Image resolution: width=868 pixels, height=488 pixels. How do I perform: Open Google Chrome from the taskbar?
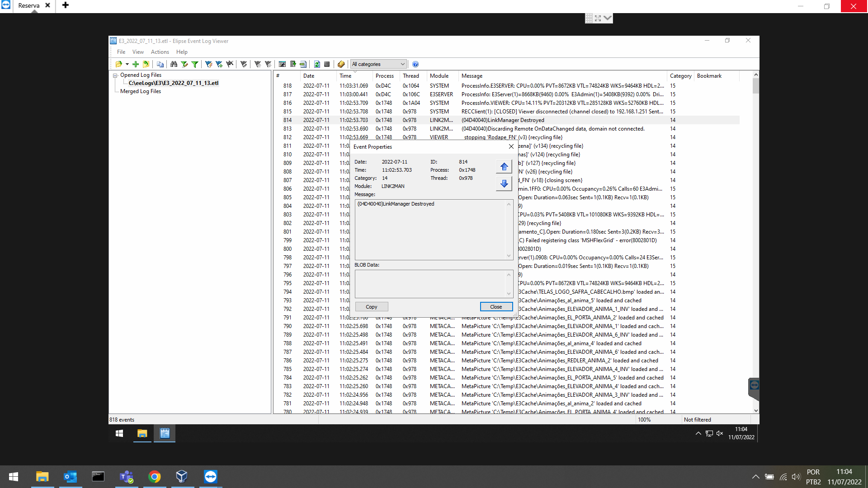pyautogui.click(x=155, y=477)
